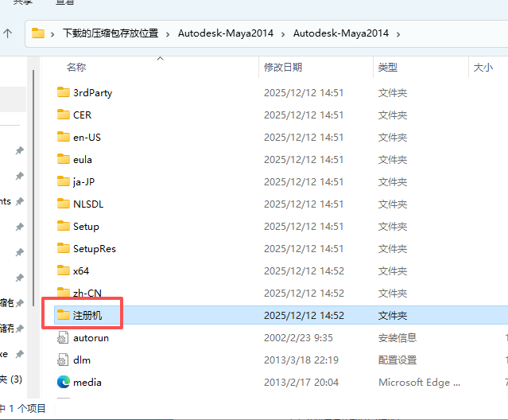Click the x64 row's 2025/12/12 14:52 date
The image size is (508, 420).
304,271
